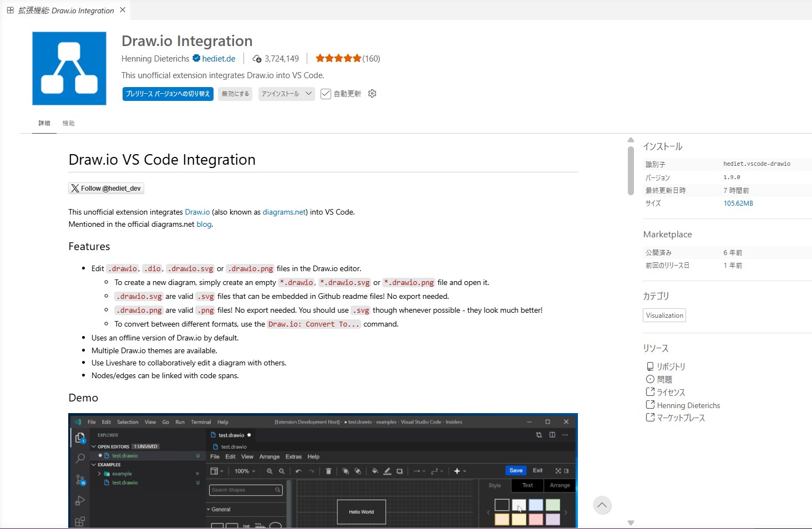Click the Follow @hediet_dev button
Screen dimensions: 812x529
(x=106, y=189)
